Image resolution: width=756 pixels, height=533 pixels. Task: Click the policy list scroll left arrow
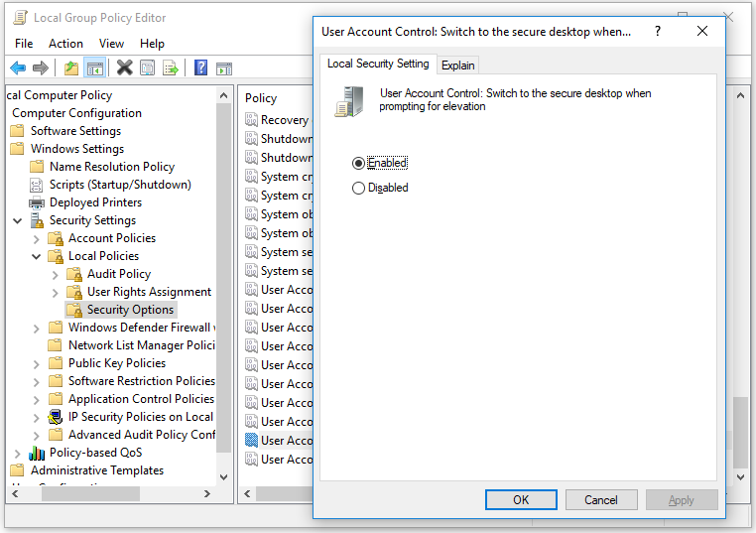click(247, 494)
